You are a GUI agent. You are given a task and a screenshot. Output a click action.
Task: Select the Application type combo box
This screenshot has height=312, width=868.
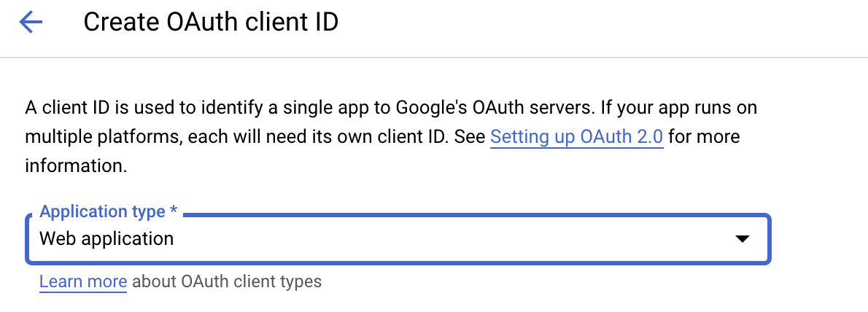(398, 239)
